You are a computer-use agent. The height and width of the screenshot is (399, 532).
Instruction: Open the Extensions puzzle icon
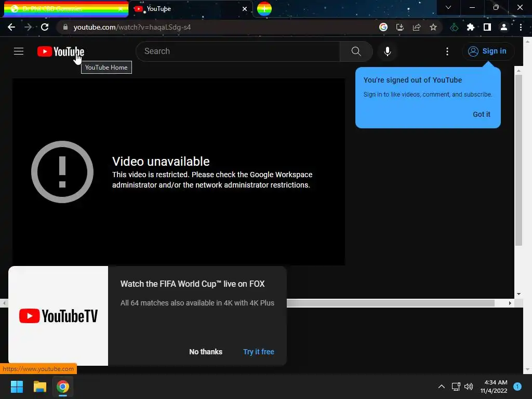471,27
